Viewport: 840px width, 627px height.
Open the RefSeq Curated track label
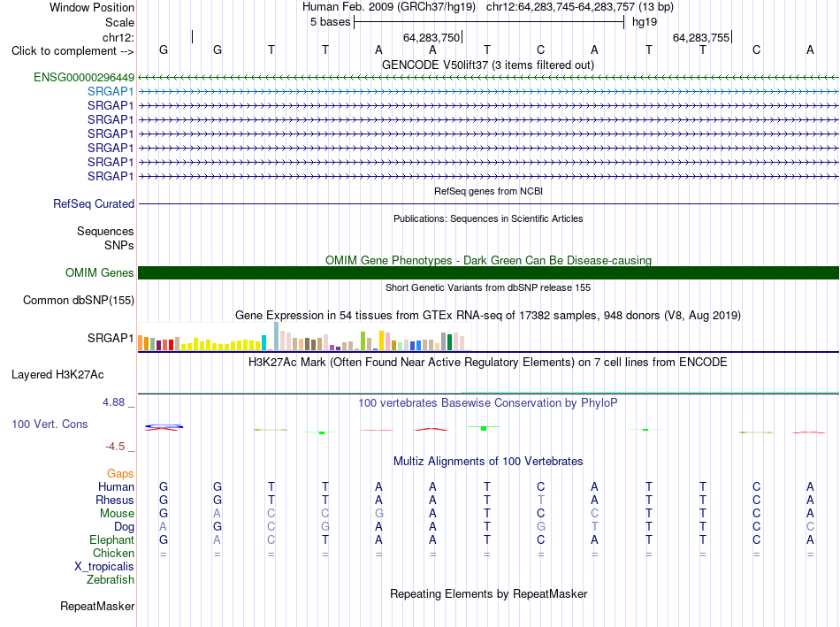click(94, 203)
